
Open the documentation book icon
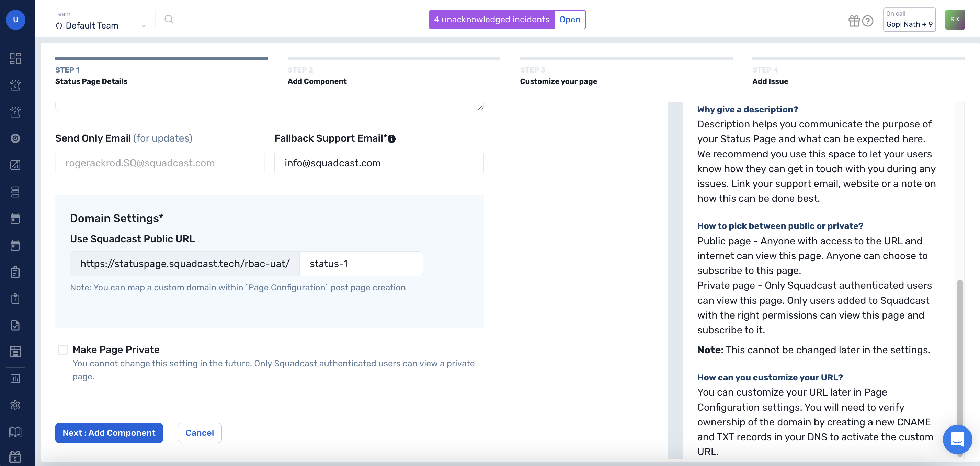[x=15, y=432]
